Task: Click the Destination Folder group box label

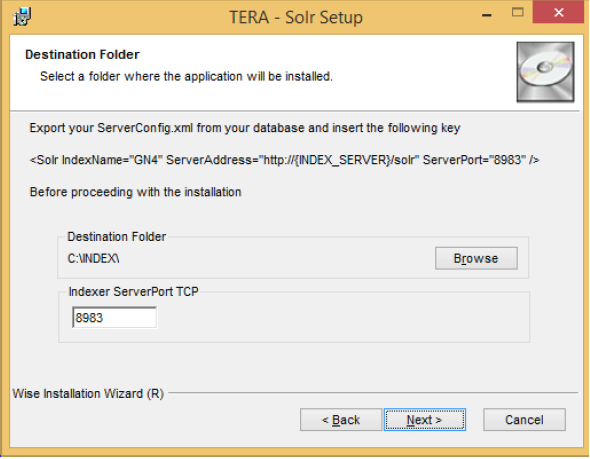Action: (117, 237)
